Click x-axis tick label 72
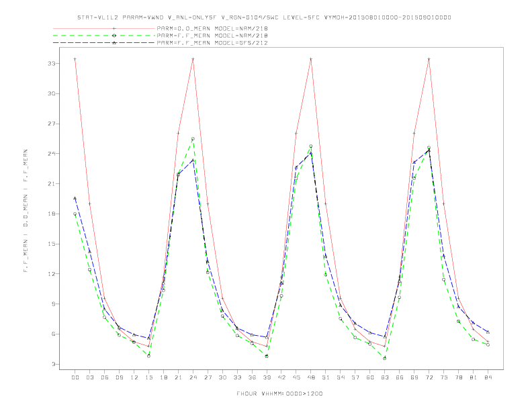532x411 pixels. (x=429, y=377)
